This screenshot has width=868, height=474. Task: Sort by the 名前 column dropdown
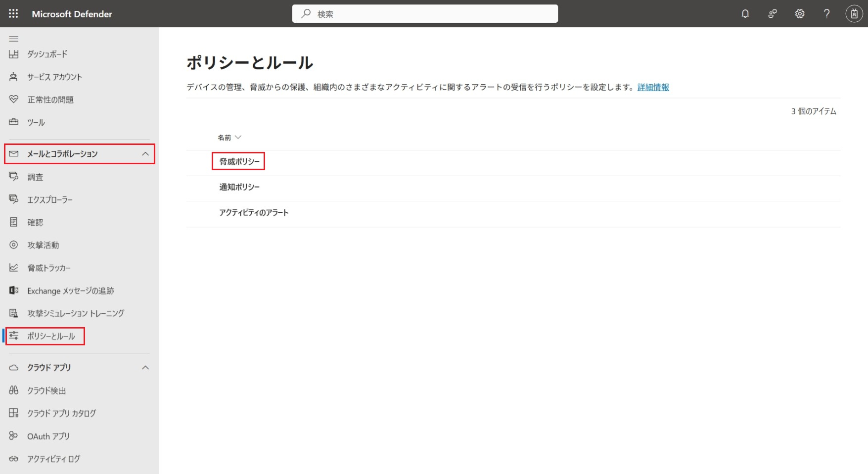pos(229,138)
